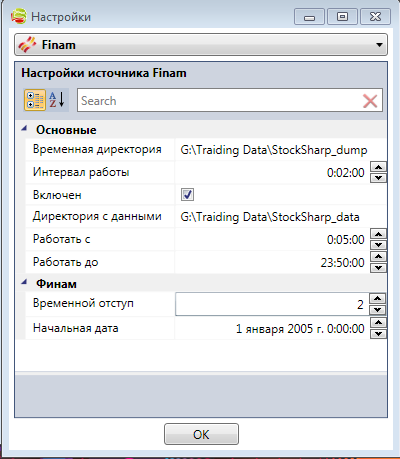Image resolution: width=400 pixels, height=459 pixels.
Task: Collapse the Основные section
Action: point(24,129)
